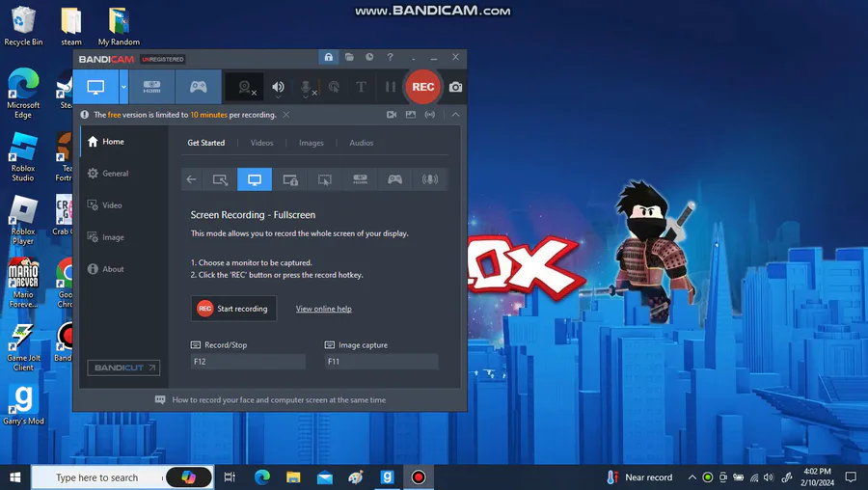
Task: Open Bandicam from the taskbar
Action: click(x=419, y=477)
